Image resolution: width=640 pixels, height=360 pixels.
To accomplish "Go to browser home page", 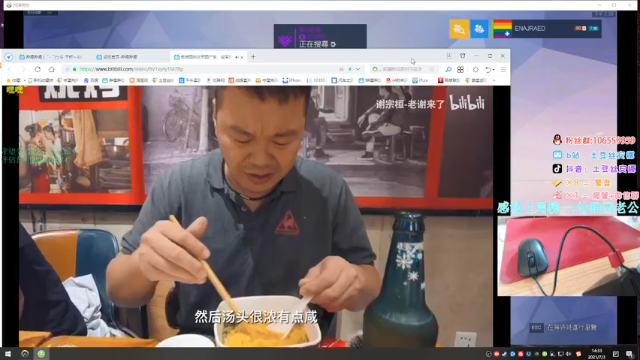I will coord(51,69).
